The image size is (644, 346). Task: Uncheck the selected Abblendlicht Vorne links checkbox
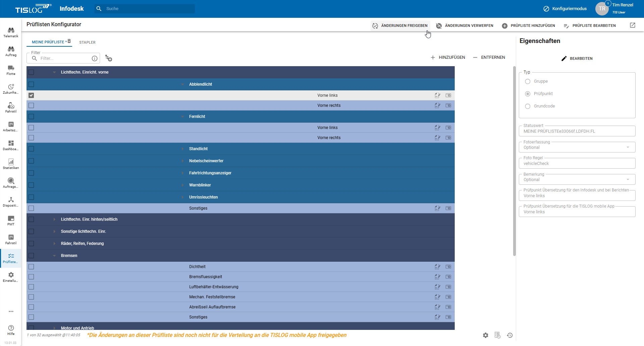31,95
